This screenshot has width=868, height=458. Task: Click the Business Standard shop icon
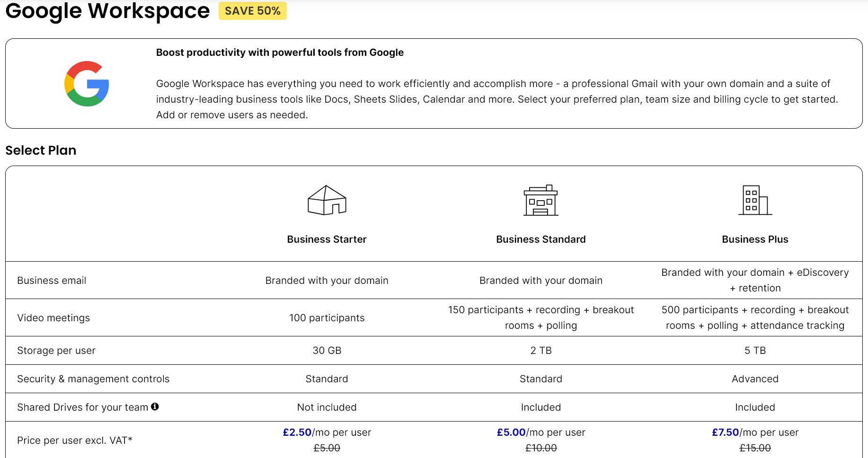541,200
